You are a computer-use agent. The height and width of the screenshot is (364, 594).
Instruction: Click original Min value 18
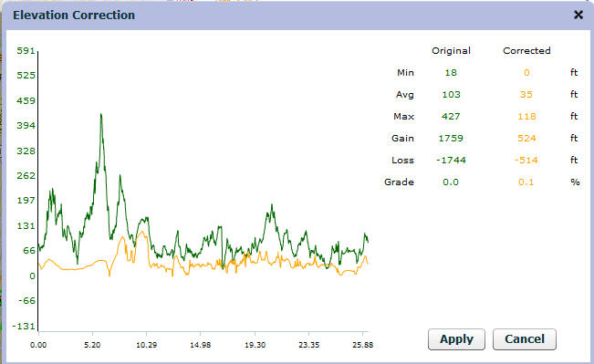(x=451, y=72)
